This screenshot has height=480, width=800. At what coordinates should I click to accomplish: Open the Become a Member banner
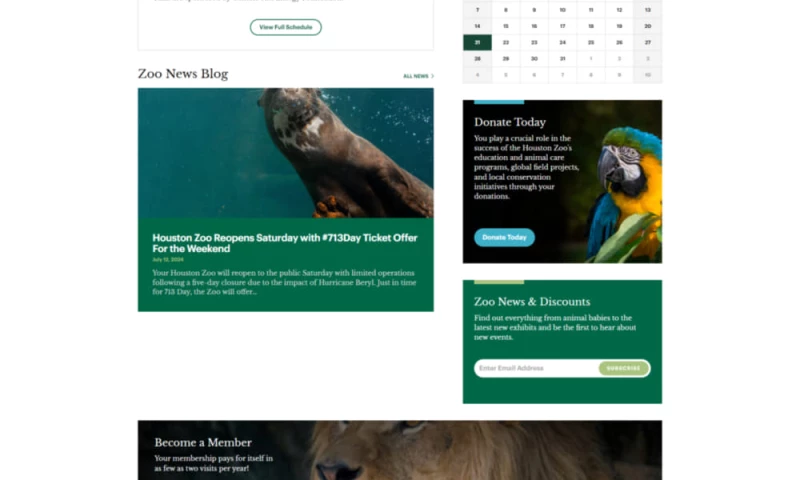[399, 450]
